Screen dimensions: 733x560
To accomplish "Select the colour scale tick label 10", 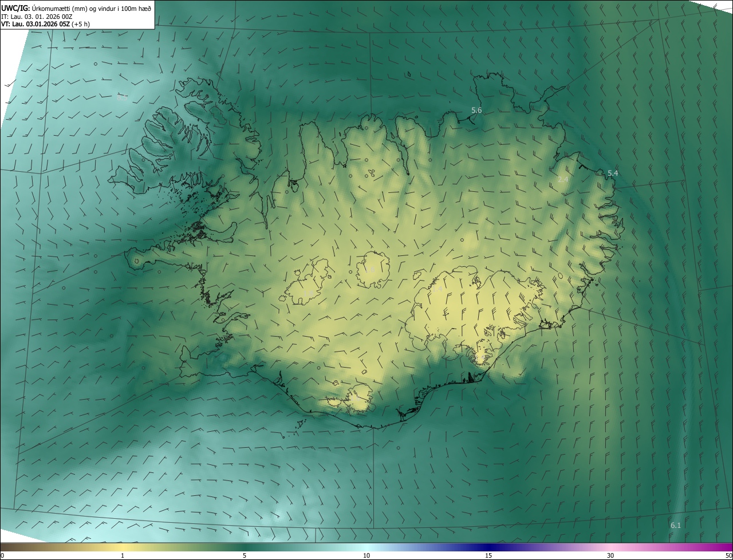I will [366, 556].
